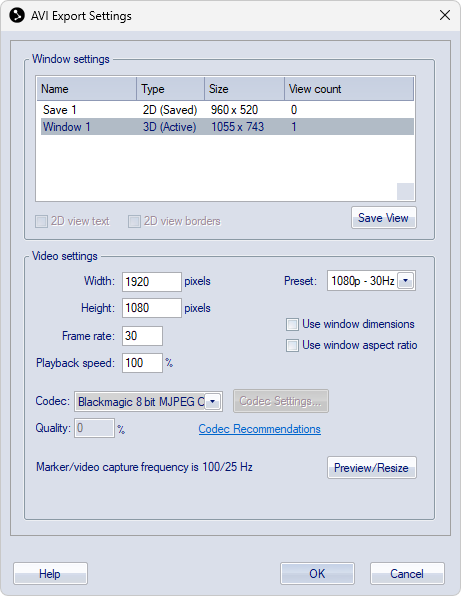Close the AVI Export Settings dialog
The image size is (461, 596).
[445, 16]
